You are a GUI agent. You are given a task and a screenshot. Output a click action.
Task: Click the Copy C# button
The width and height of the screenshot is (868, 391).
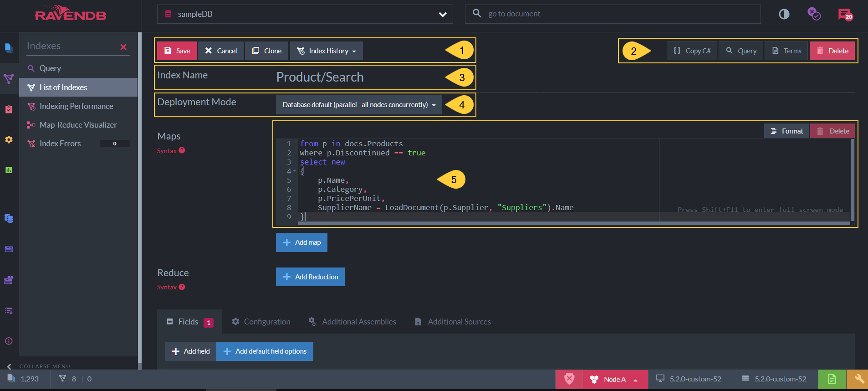click(692, 51)
